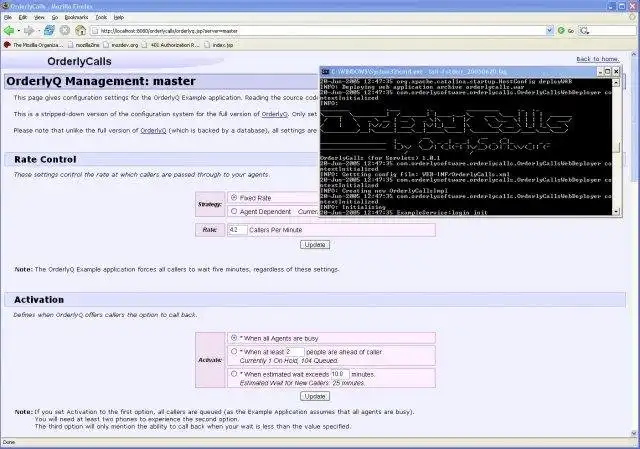
Task: Click scroll-down arrow of browser page
Action: [634, 433]
